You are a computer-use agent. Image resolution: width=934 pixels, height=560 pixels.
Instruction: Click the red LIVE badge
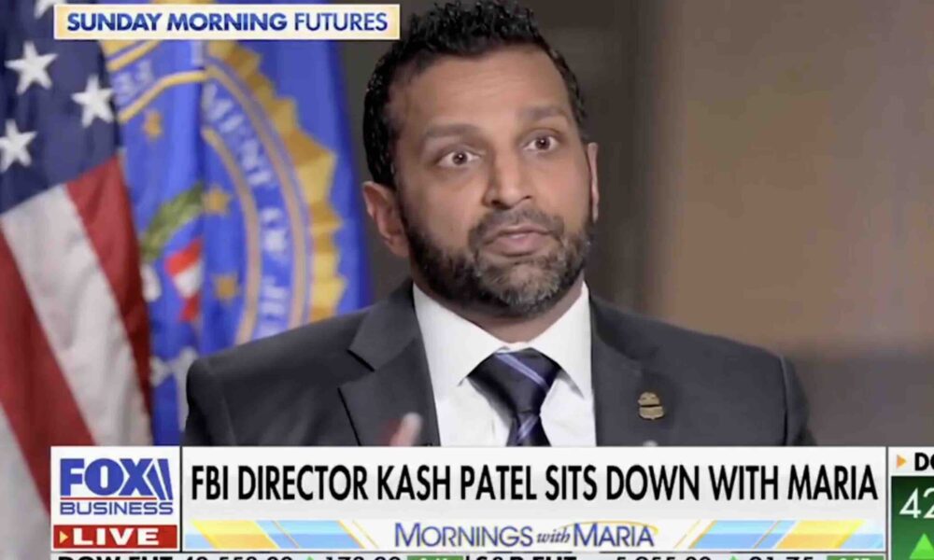(116, 537)
